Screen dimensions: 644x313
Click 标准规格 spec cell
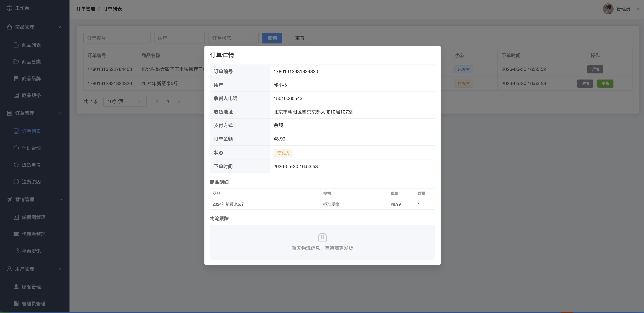coord(331,204)
